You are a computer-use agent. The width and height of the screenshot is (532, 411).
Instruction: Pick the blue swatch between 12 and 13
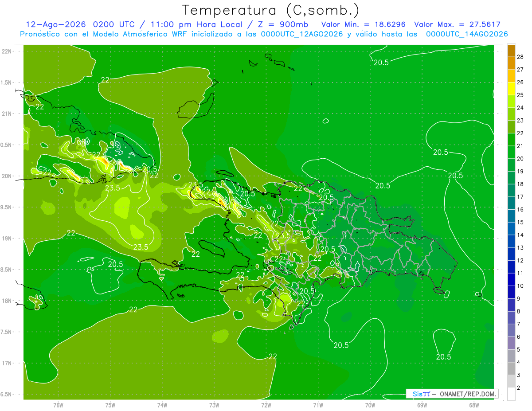pos(511,254)
